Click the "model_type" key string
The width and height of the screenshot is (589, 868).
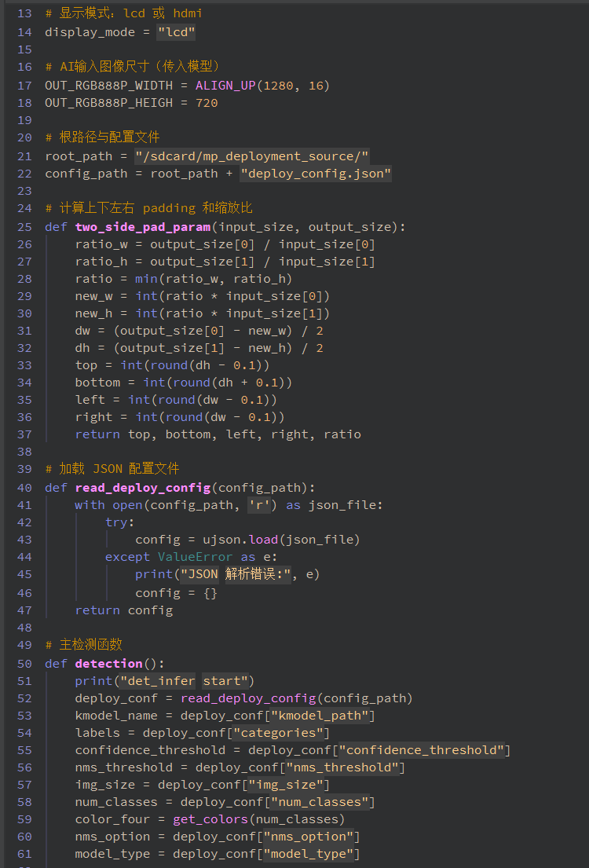click(x=312, y=854)
